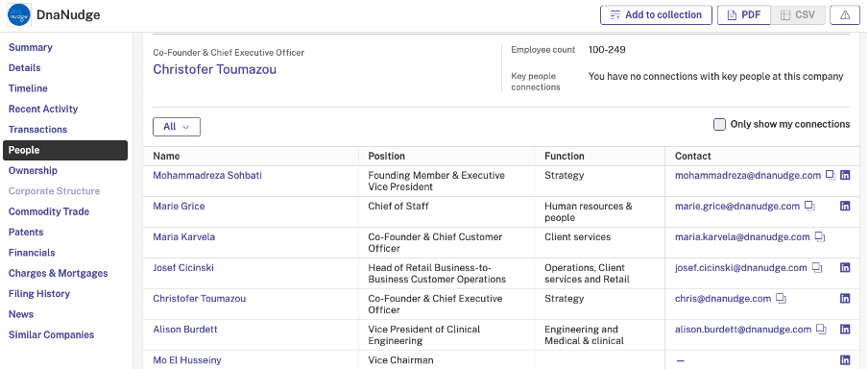Image resolution: width=868 pixels, height=369 pixels.
Task: Open Marie Grice's LinkedIn profile icon
Action: coord(845,206)
